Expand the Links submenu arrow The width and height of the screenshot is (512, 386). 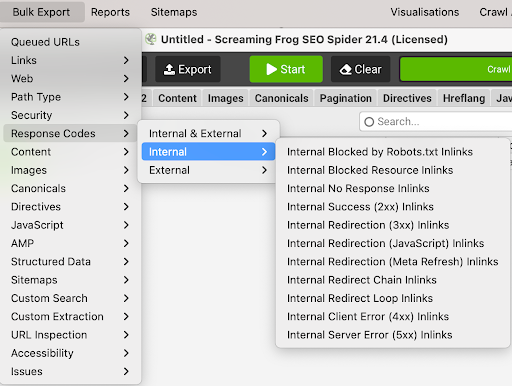pyautogui.click(x=126, y=60)
